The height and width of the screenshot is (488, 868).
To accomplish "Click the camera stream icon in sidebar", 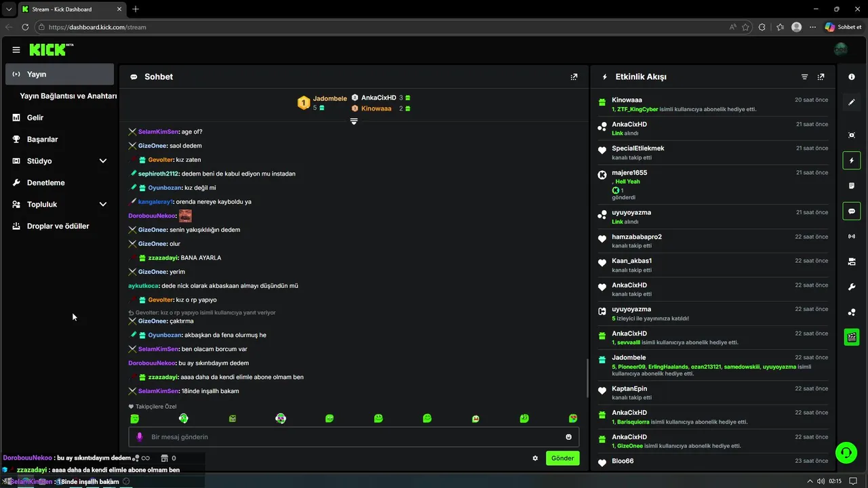I will click(852, 262).
